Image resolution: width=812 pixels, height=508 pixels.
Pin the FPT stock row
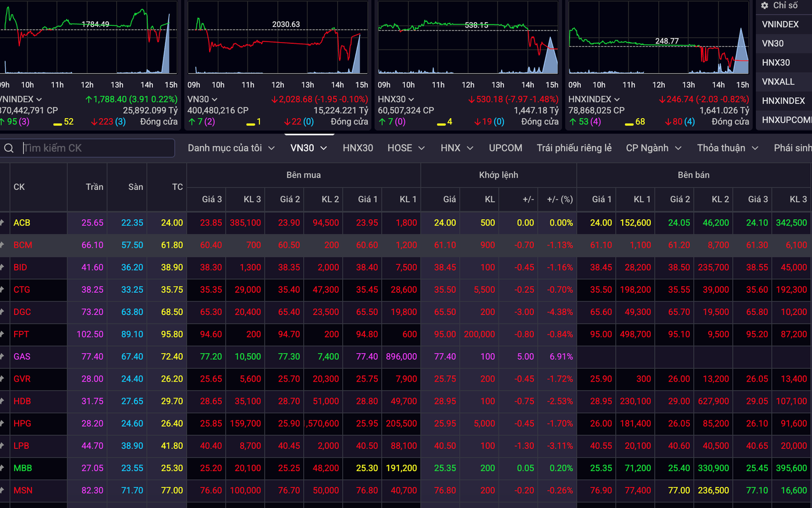2,334
